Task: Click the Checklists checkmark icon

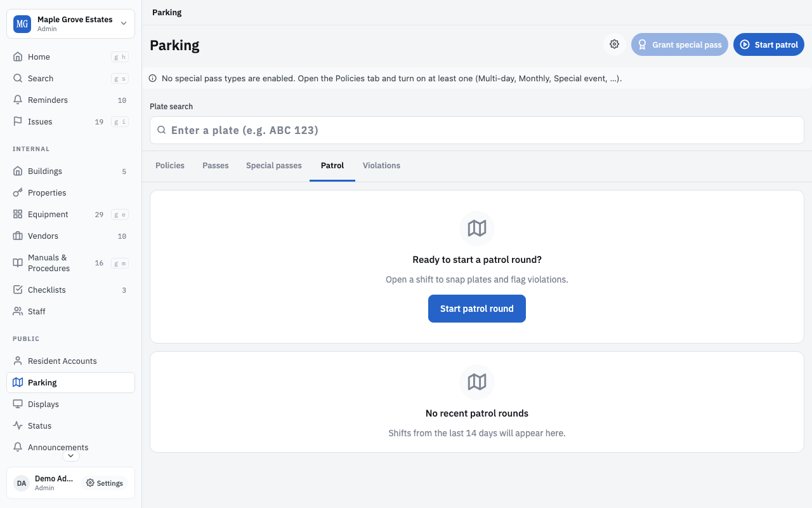Action: (18, 290)
